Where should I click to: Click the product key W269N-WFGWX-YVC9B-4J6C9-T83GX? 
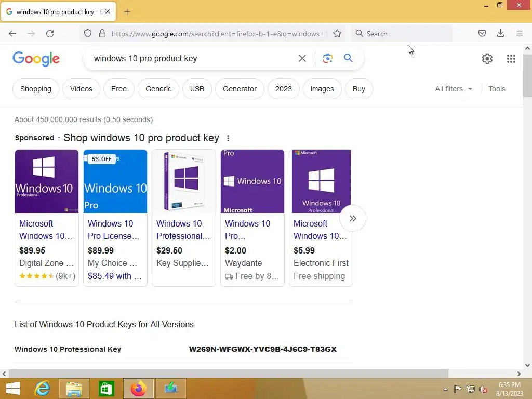click(262, 349)
